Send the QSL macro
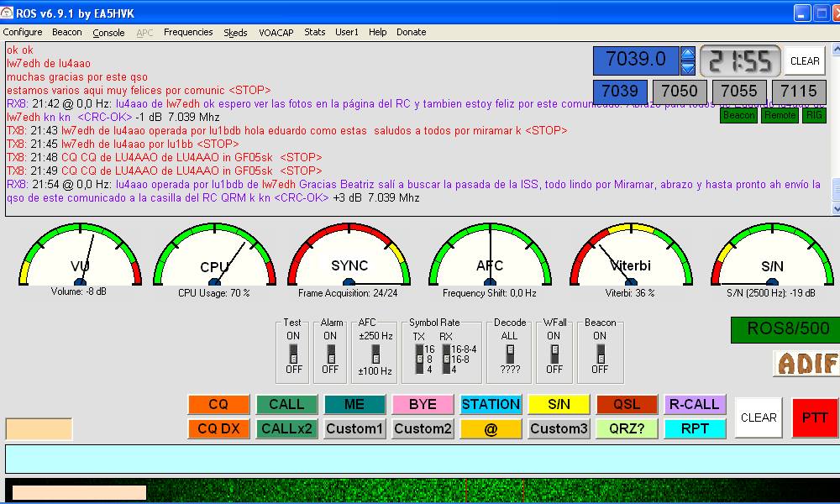Image resolution: width=840 pixels, height=504 pixels. [627, 404]
